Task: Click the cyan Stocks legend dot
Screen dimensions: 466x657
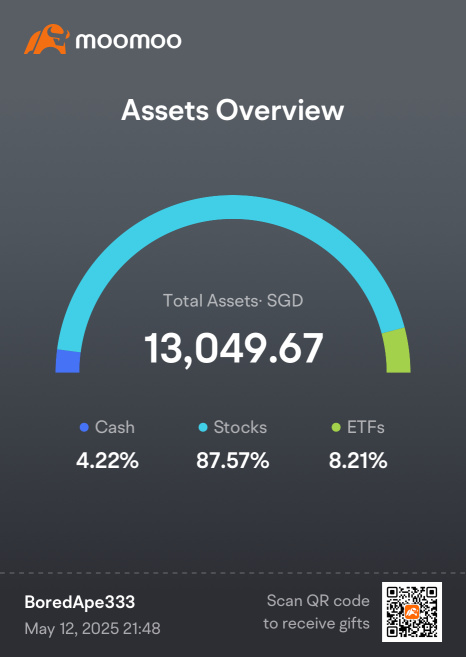Action: pyautogui.click(x=203, y=428)
